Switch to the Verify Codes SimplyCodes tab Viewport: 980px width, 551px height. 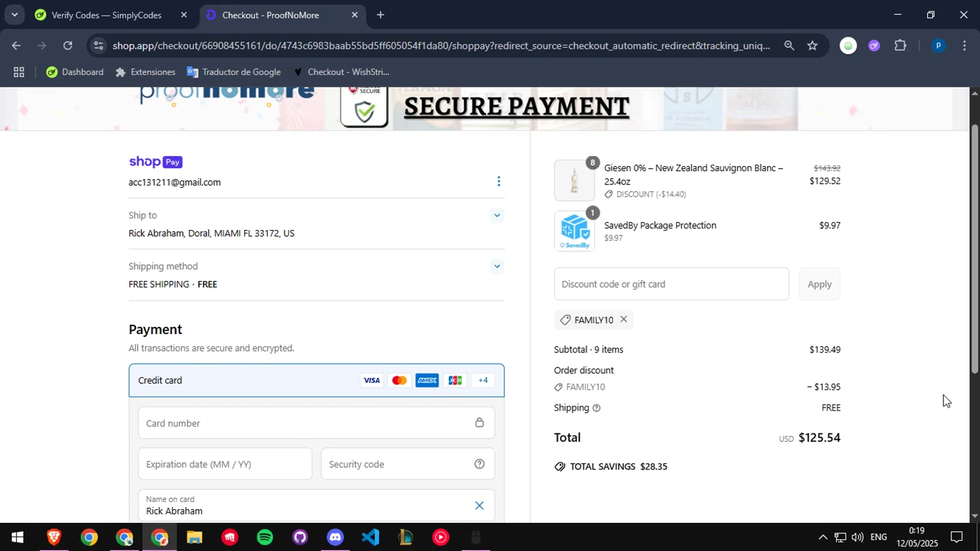click(x=106, y=15)
